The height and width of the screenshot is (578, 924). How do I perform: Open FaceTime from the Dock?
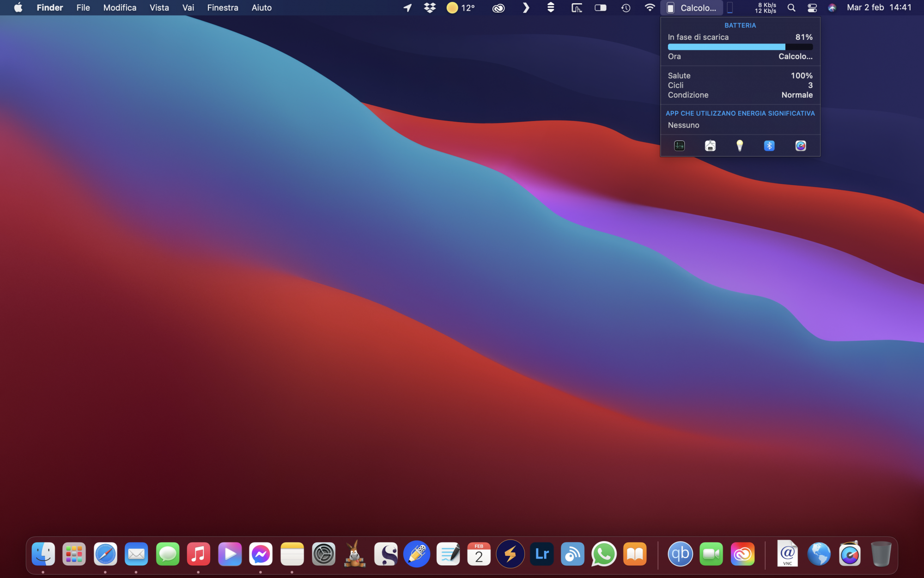click(x=711, y=554)
